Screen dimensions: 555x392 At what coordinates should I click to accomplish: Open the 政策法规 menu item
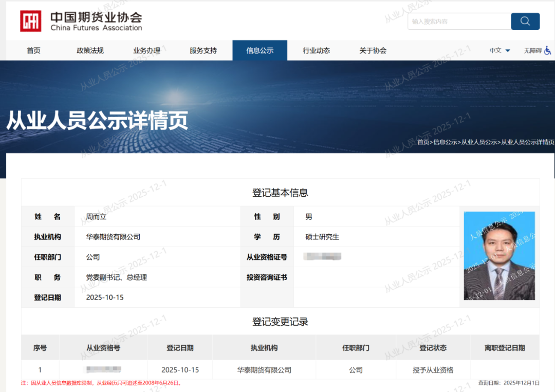(90, 50)
